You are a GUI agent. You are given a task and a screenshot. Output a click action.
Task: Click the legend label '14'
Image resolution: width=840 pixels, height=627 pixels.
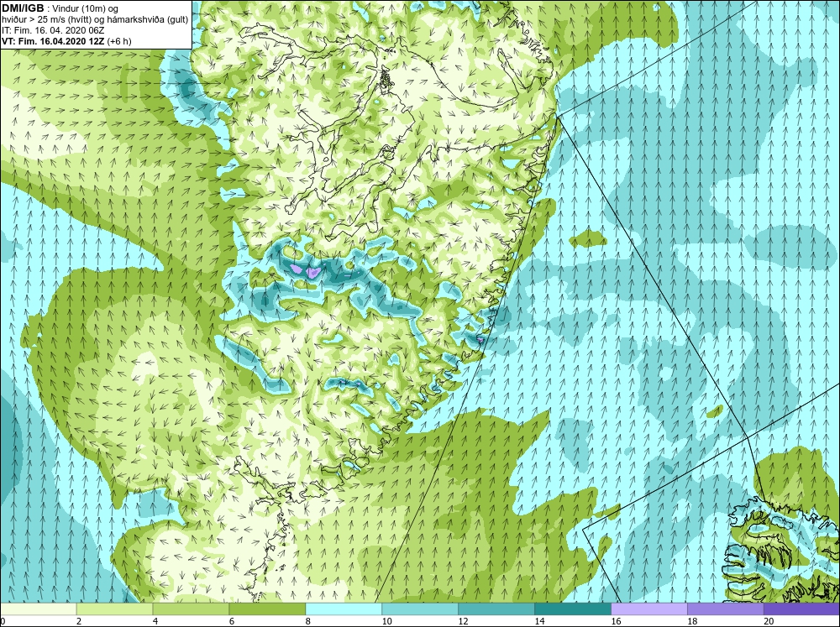[539, 621]
